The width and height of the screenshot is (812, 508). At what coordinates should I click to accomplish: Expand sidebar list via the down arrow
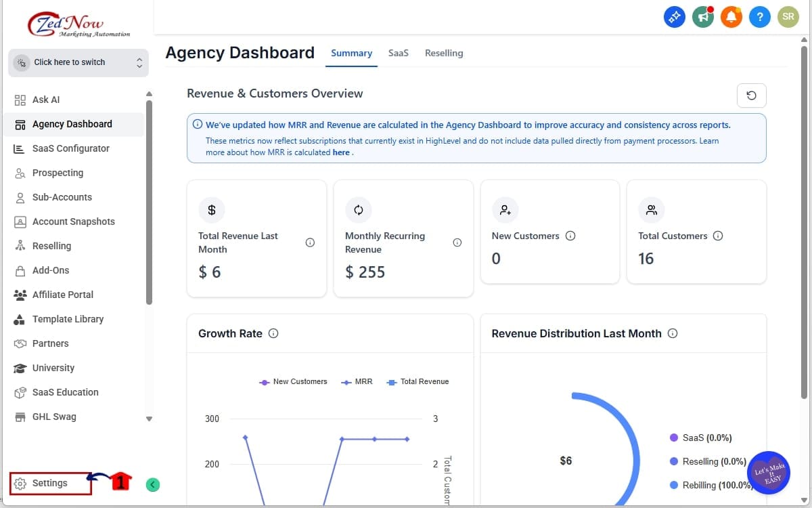click(x=149, y=419)
